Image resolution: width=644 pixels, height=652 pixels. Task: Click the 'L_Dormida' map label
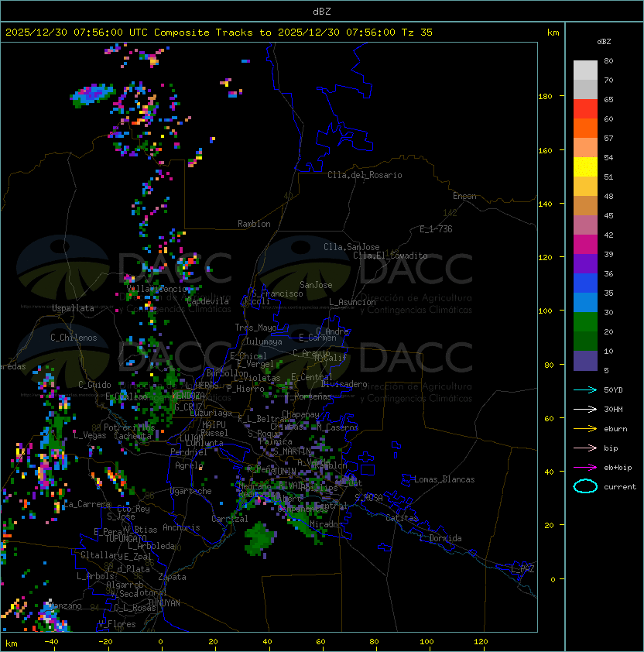click(x=440, y=538)
